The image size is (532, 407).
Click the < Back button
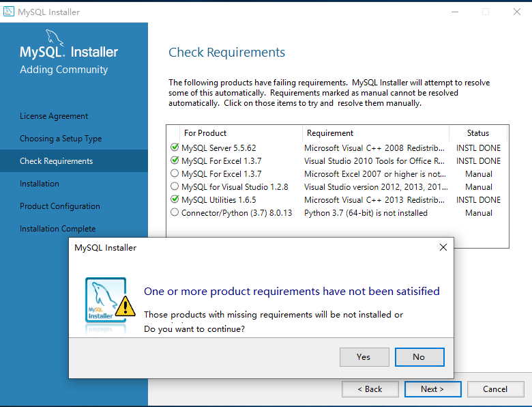coord(370,389)
